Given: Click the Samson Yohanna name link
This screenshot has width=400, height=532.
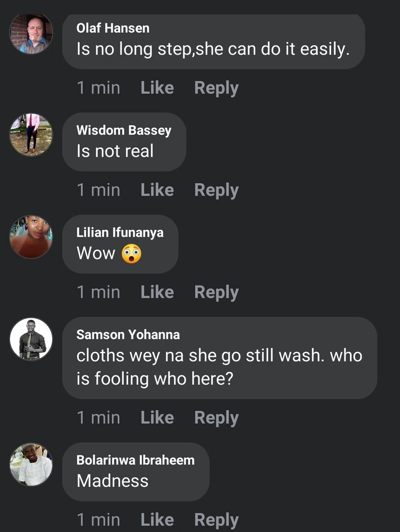Looking at the screenshot, I should pos(128,334).
